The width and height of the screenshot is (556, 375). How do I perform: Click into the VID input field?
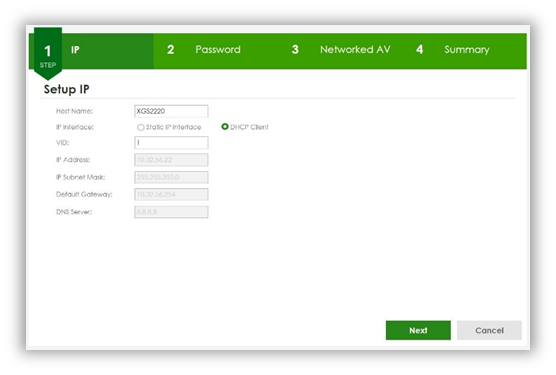click(171, 143)
